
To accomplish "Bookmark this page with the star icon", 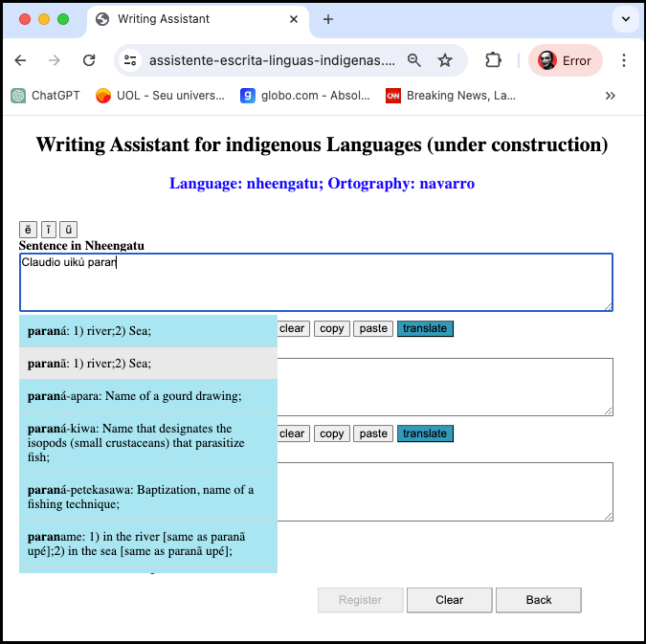I will [x=444, y=60].
